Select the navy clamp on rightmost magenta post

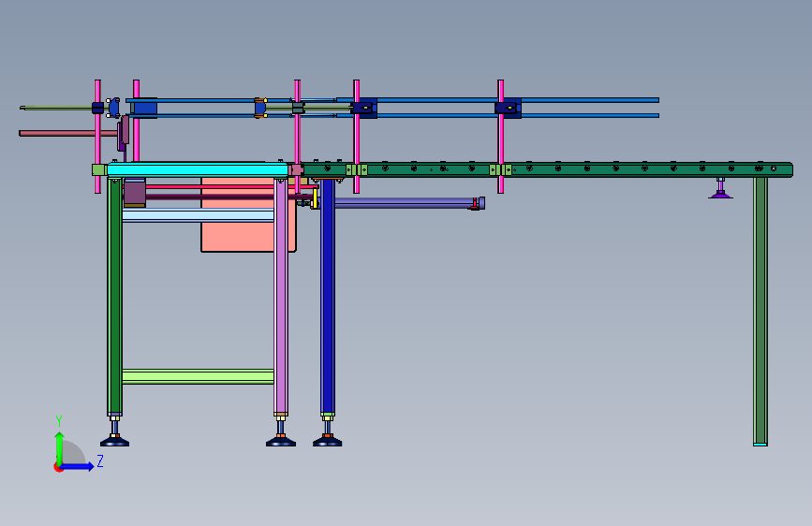click(508, 109)
